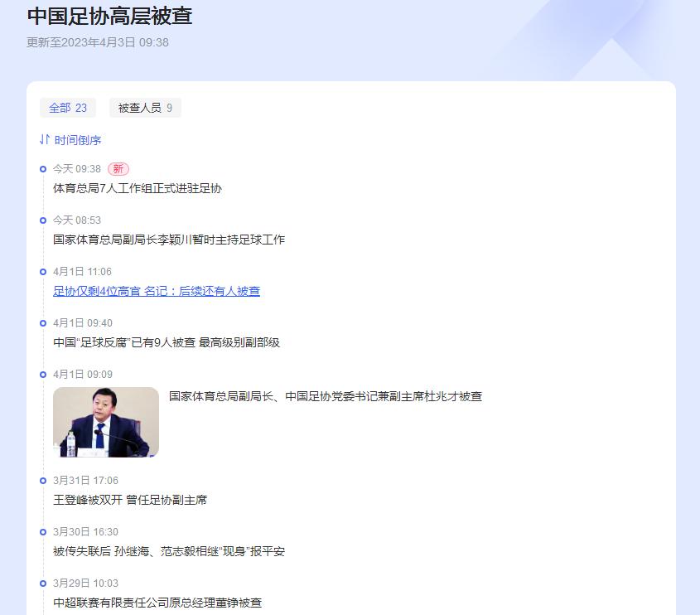Click the page title 中国足协高层被查

tap(109, 17)
